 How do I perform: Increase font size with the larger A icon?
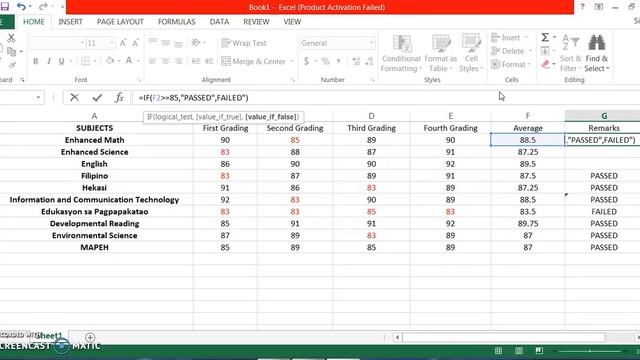(123, 43)
